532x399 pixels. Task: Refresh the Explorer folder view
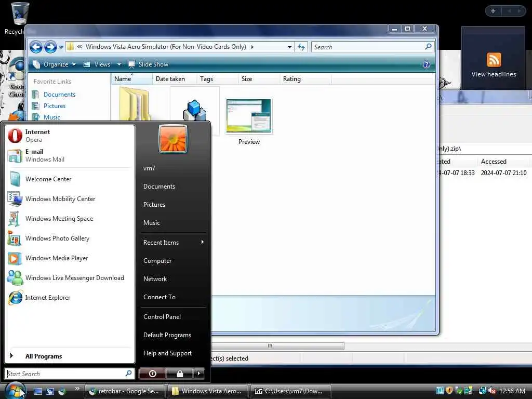click(x=301, y=47)
